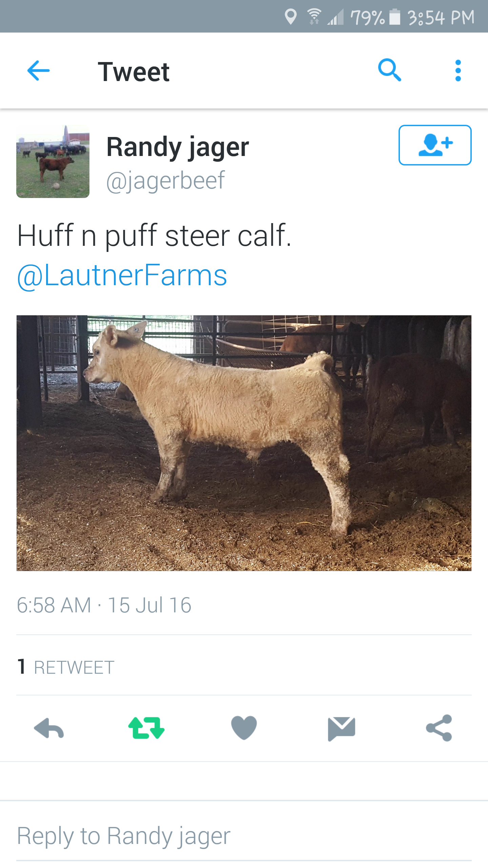
Task: View the steer calf photo
Action: (244, 443)
